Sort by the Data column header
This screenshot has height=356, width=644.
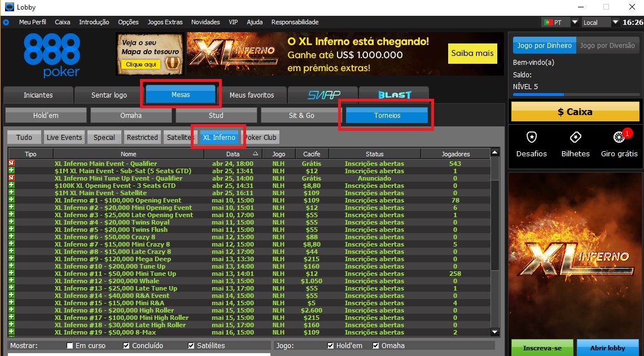[233, 154]
